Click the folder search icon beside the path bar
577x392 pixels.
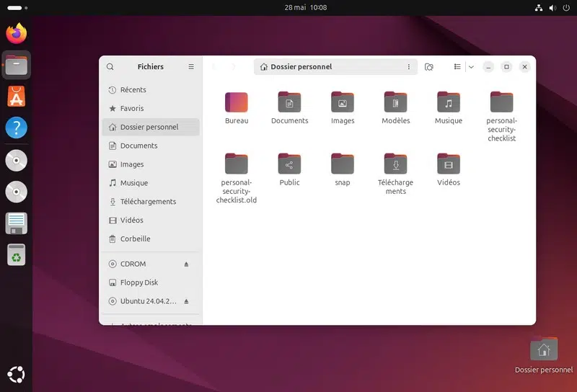click(x=429, y=67)
